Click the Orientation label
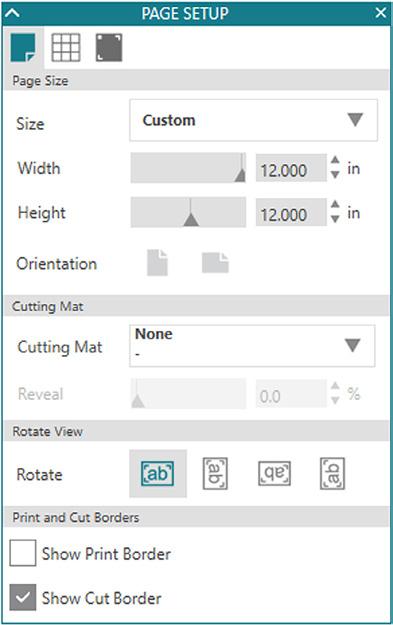Image resolution: width=393 pixels, height=625 pixels. click(57, 263)
